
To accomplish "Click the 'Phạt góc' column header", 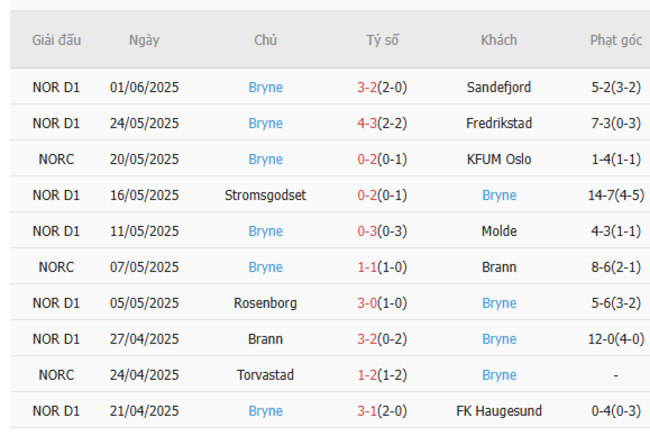I will tap(615, 41).
